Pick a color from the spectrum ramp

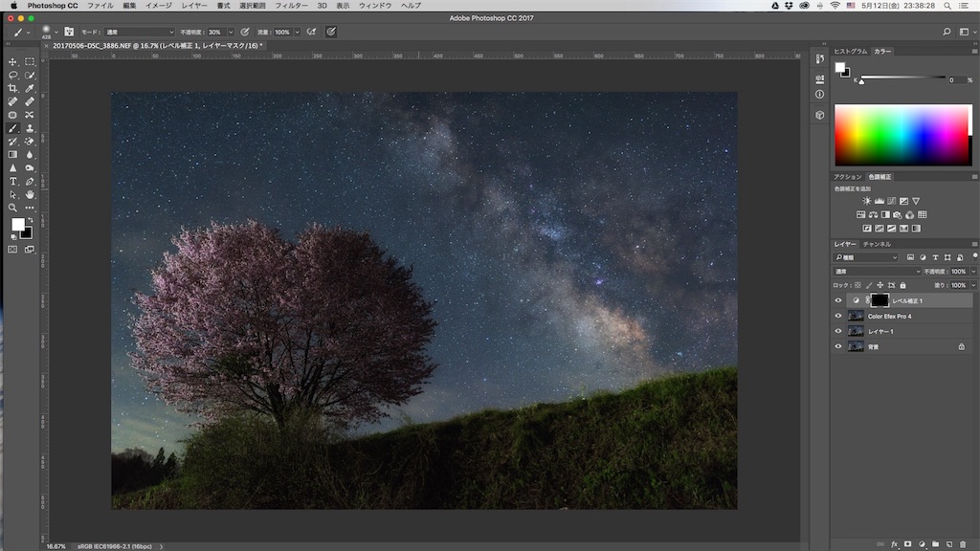[x=903, y=135]
